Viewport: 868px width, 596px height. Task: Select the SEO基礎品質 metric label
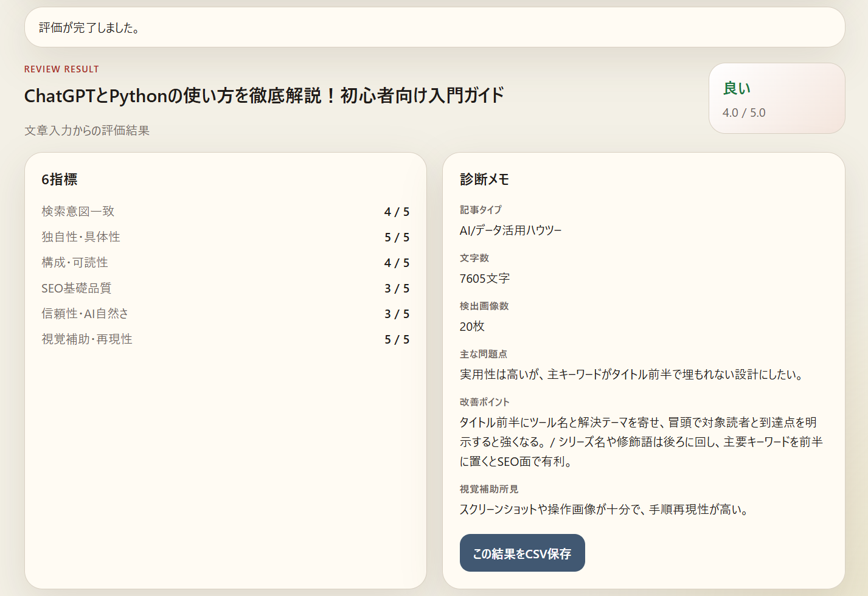pyautogui.click(x=77, y=288)
